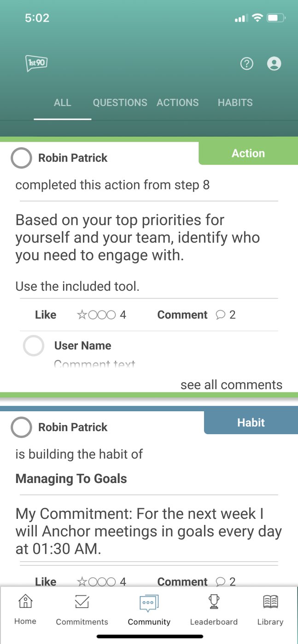The image size is (298, 644).
Task: Tap Robin Patrick's avatar on Habit post
Action: (21, 427)
